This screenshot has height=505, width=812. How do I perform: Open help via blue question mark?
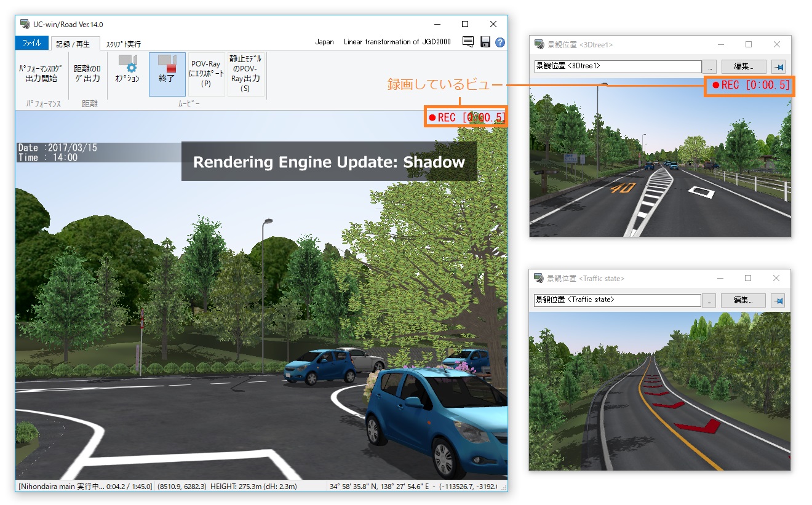(x=500, y=42)
